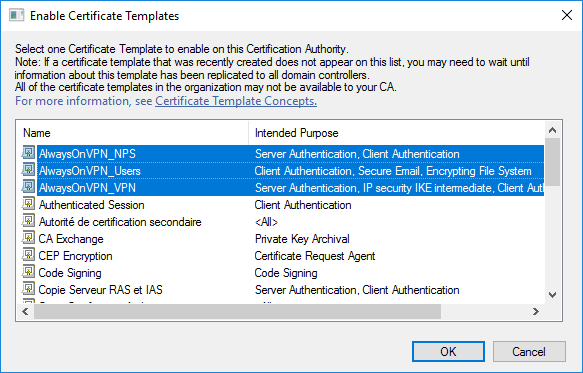This screenshot has width=583, height=373.
Task: Click the AlwaysOnVPN_VPN template icon
Action: pos(28,187)
